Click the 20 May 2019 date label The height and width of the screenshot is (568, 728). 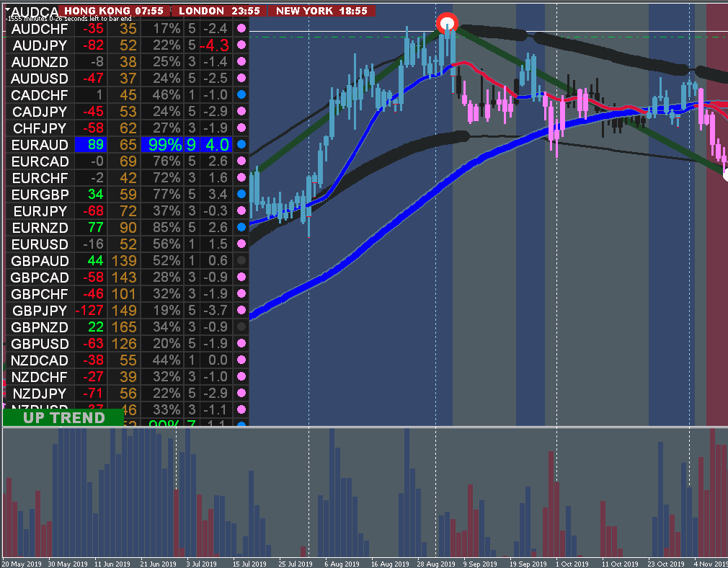click(x=22, y=564)
